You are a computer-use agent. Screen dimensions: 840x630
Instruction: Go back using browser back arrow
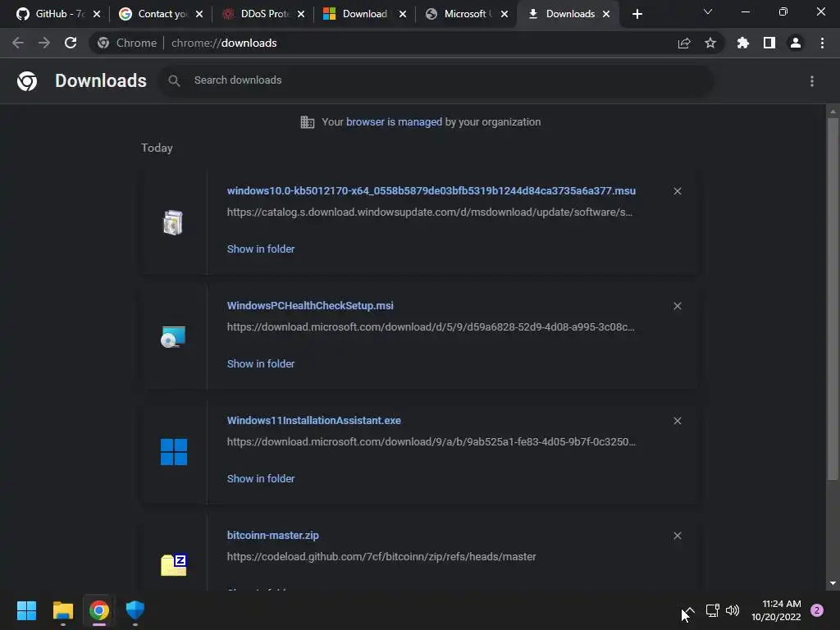pos(18,43)
